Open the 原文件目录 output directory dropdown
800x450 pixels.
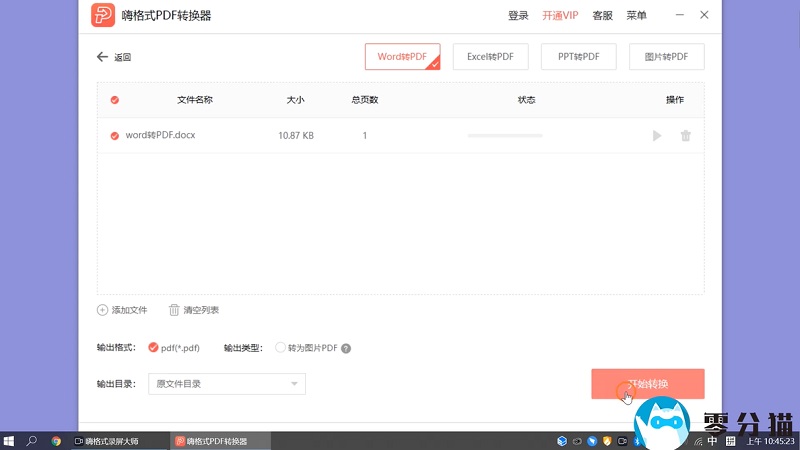[x=227, y=384]
